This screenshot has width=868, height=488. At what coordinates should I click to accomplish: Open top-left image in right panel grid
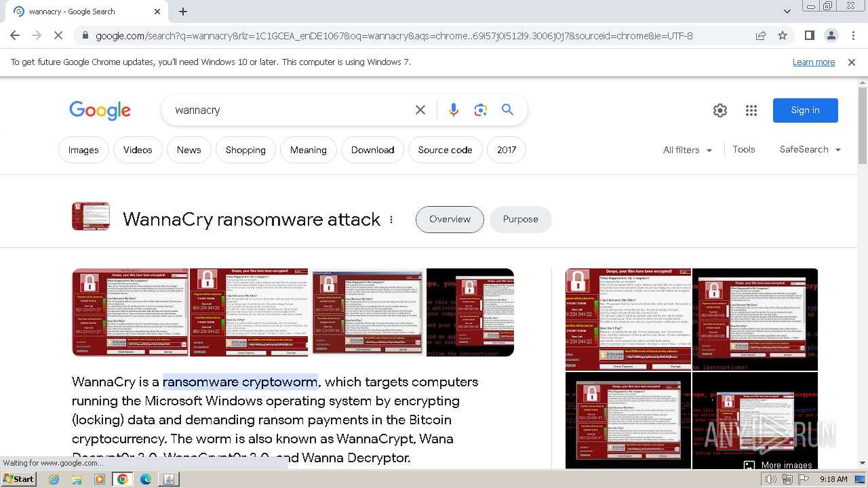click(x=628, y=319)
